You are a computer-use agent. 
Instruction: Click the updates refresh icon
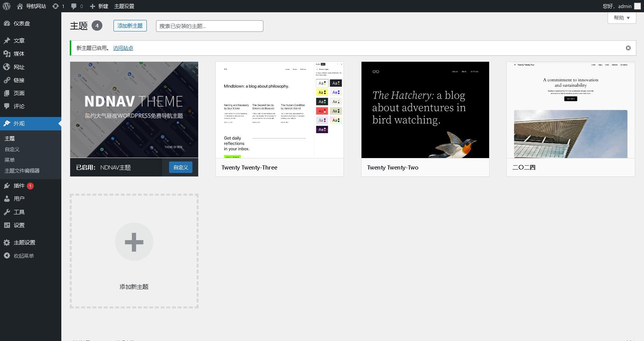click(x=56, y=6)
